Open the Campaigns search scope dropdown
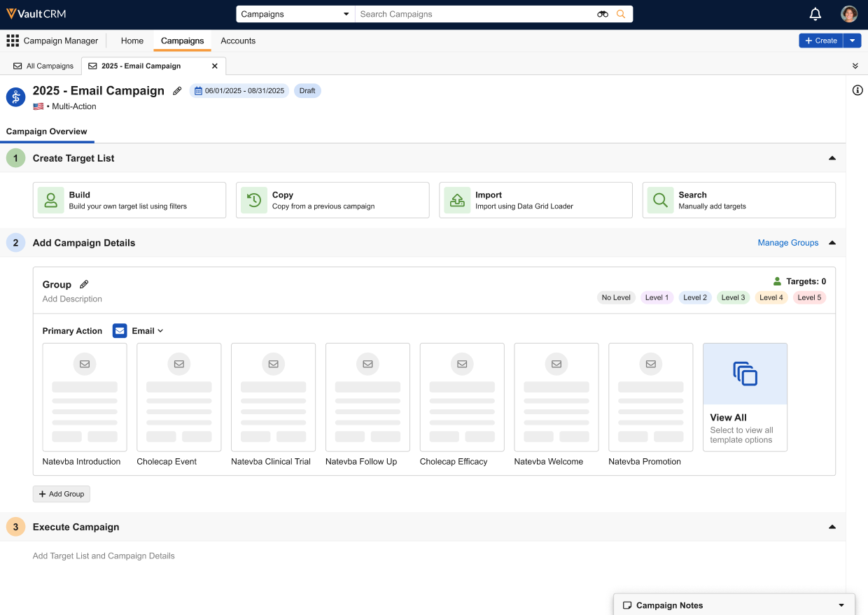This screenshot has height=615, width=868. point(295,14)
